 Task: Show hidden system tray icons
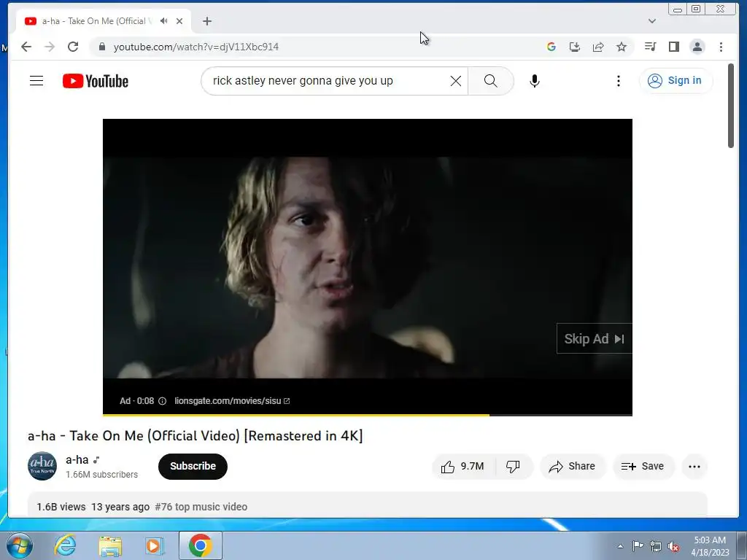tap(620, 546)
